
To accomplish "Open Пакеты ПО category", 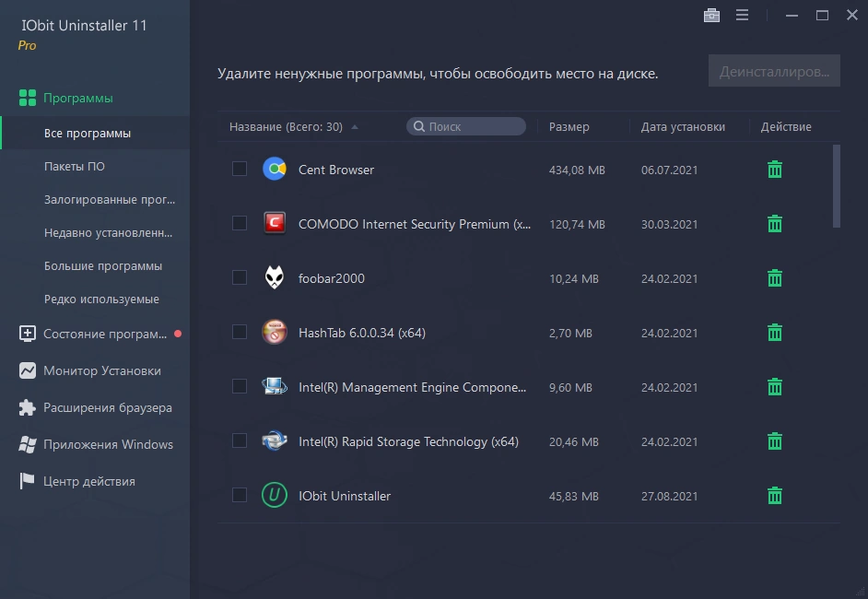I will (x=75, y=167).
